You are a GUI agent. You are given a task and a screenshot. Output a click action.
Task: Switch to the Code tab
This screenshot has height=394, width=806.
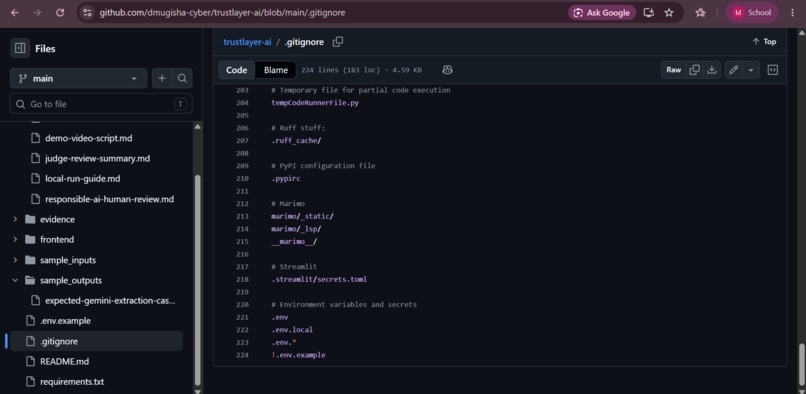click(236, 70)
